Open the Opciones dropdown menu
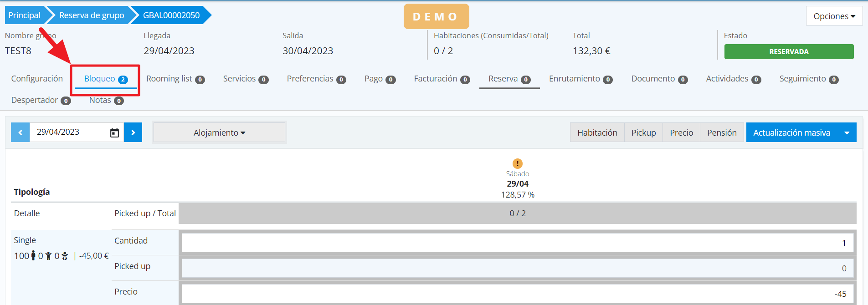This screenshot has width=868, height=305. (x=834, y=16)
